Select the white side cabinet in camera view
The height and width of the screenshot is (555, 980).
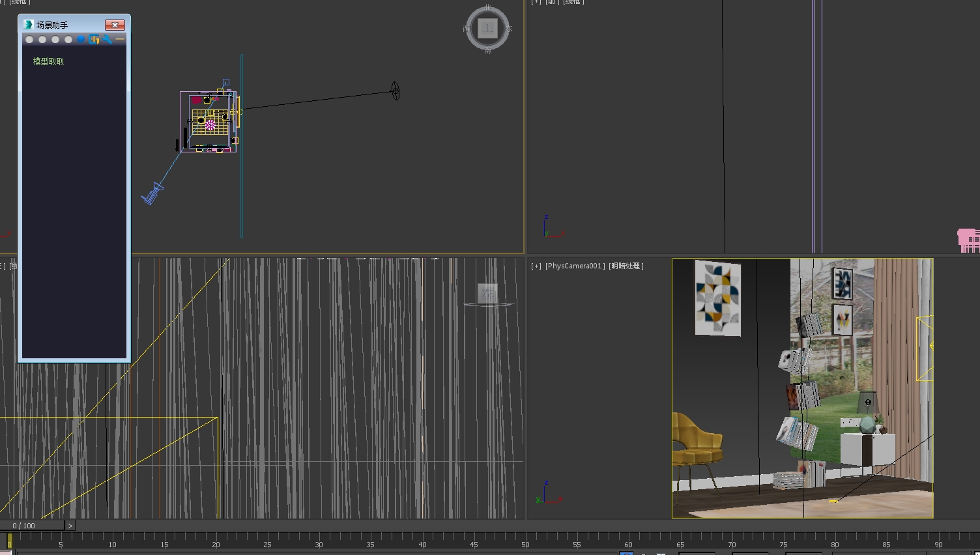pyautogui.click(x=867, y=449)
